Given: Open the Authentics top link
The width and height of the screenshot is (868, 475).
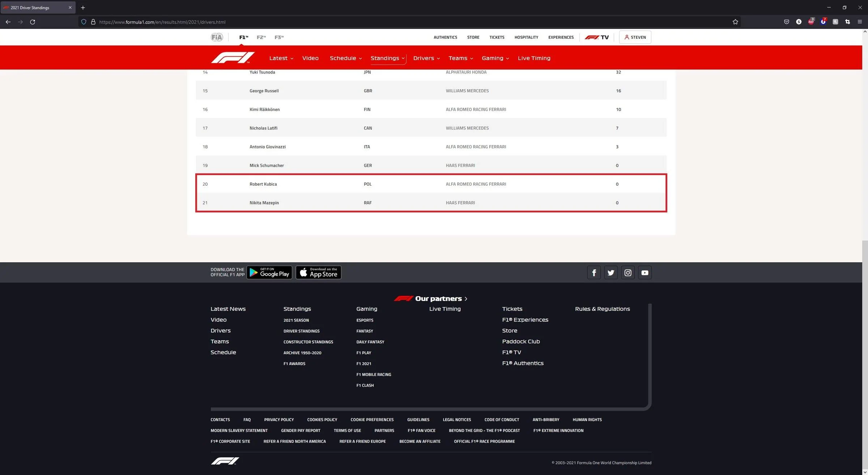Looking at the screenshot, I should pyautogui.click(x=445, y=37).
